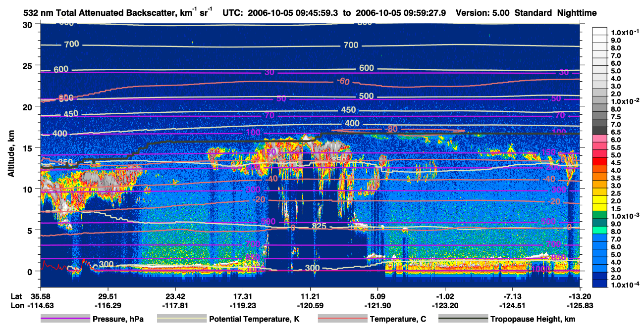Click latitude value '17.31'
The width and height of the screenshot is (644, 330).
coord(243,296)
